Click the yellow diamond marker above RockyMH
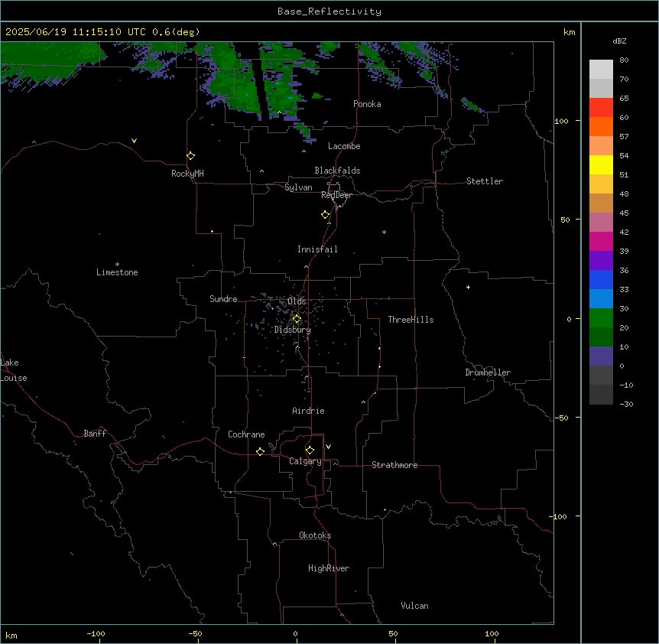The image size is (659, 644). pos(191,156)
